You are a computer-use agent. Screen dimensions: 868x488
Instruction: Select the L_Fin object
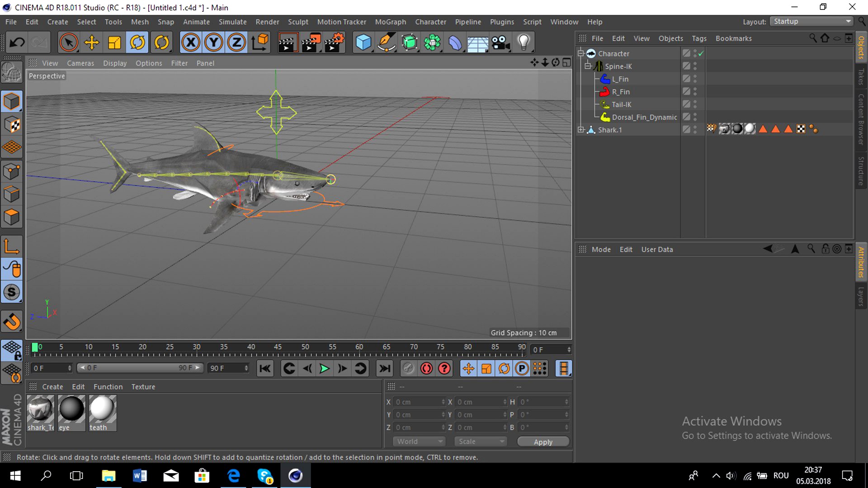620,79
